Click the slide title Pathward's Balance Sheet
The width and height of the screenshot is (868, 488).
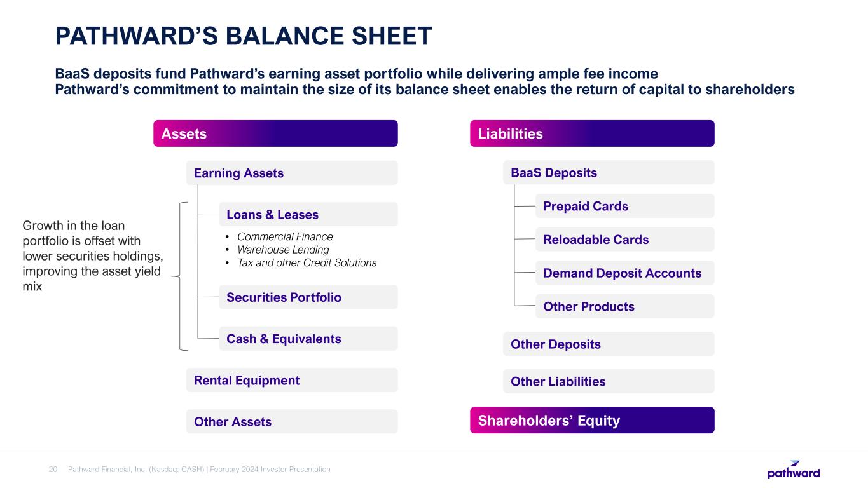(x=244, y=36)
